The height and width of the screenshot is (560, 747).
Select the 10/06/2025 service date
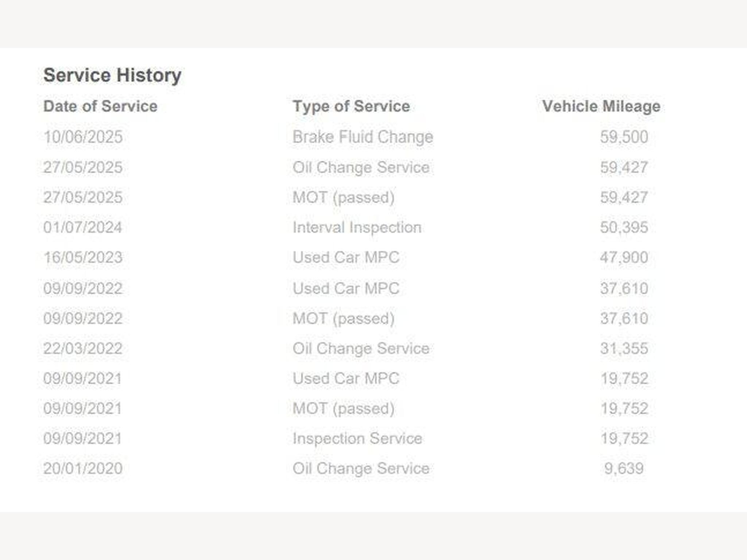pyautogui.click(x=83, y=137)
